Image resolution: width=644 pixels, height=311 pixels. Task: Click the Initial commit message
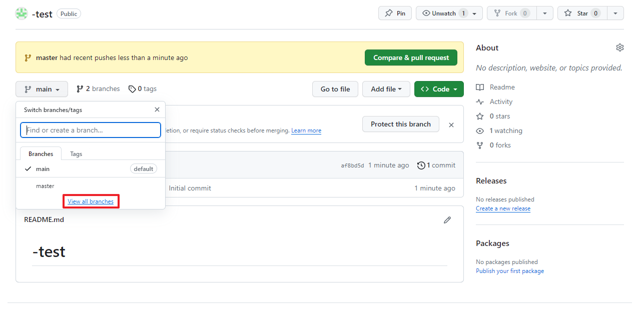point(190,188)
